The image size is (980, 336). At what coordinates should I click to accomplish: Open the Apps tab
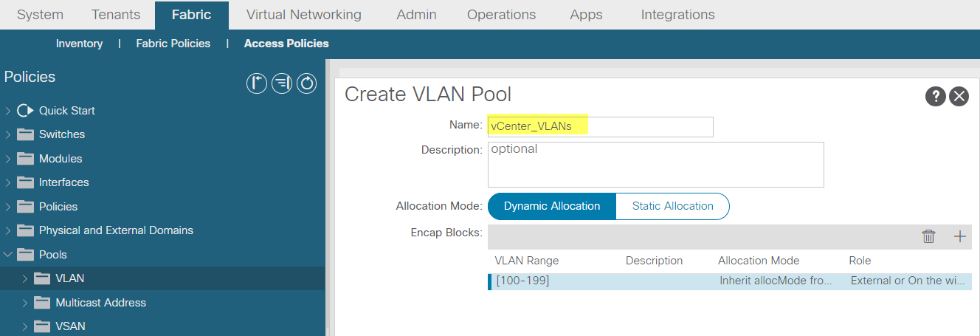click(586, 15)
